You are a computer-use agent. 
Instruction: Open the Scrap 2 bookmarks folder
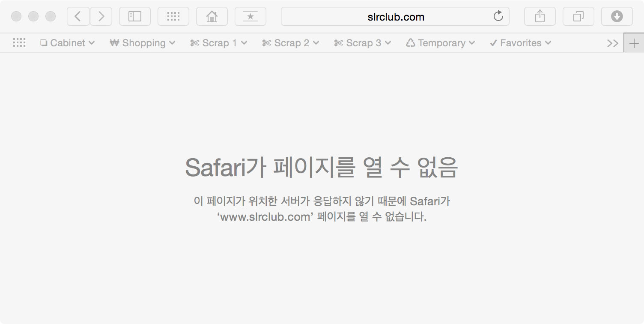(x=291, y=43)
